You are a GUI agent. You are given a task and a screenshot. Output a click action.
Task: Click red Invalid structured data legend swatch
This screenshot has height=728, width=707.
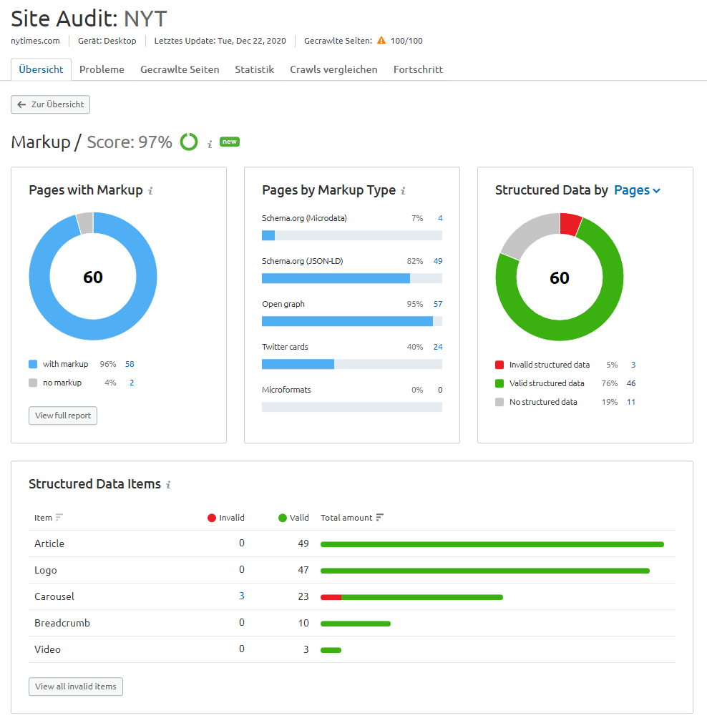[499, 365]
